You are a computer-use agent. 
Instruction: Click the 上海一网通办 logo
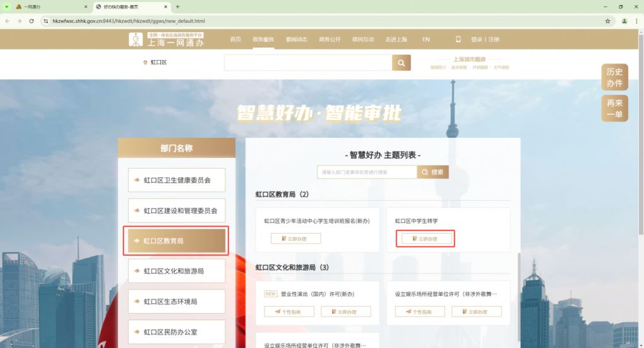point(166,39)
